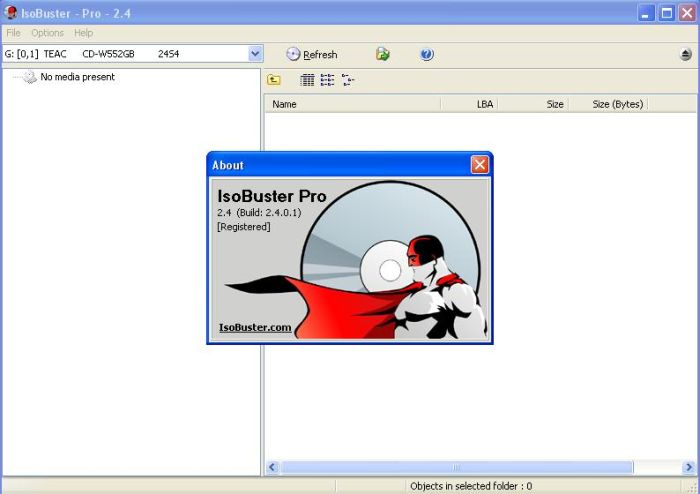700x494 pixels.
Task: Switch to list view icon
Action: coord(327,80)
